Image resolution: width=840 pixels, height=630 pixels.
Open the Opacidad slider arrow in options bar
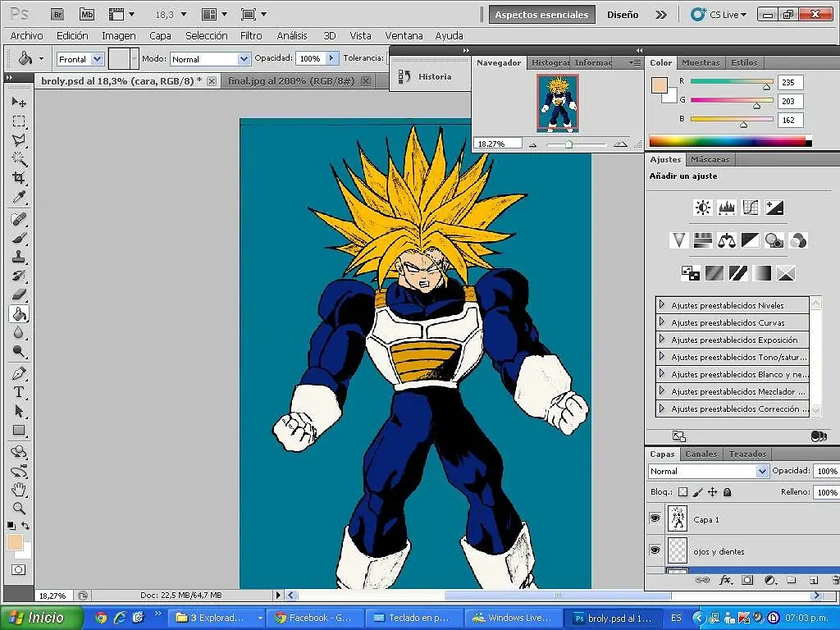[x=332, y=58]
